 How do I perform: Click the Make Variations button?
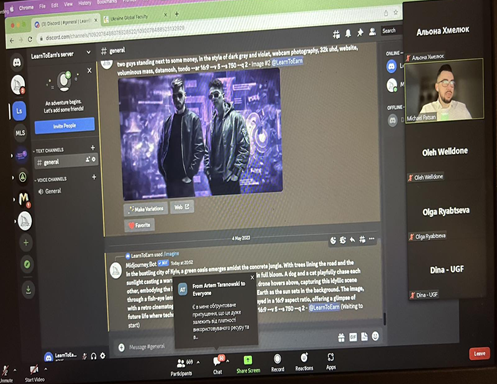click(x=146, y=209)
